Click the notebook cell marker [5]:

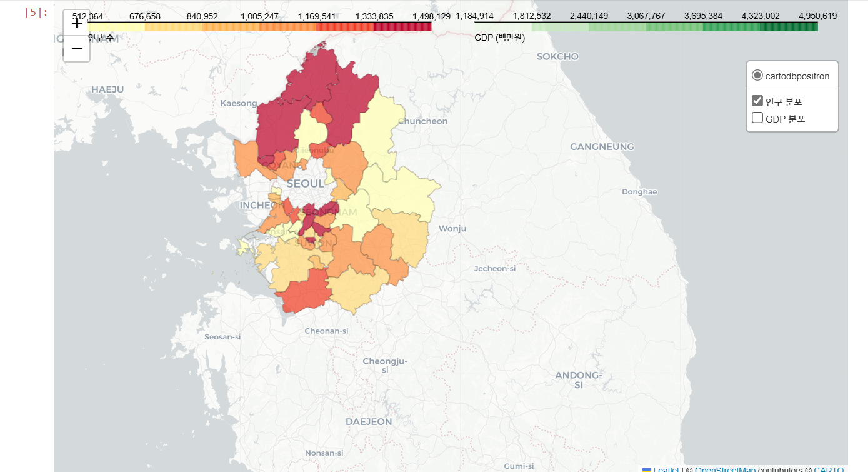(x=36, y=13)
